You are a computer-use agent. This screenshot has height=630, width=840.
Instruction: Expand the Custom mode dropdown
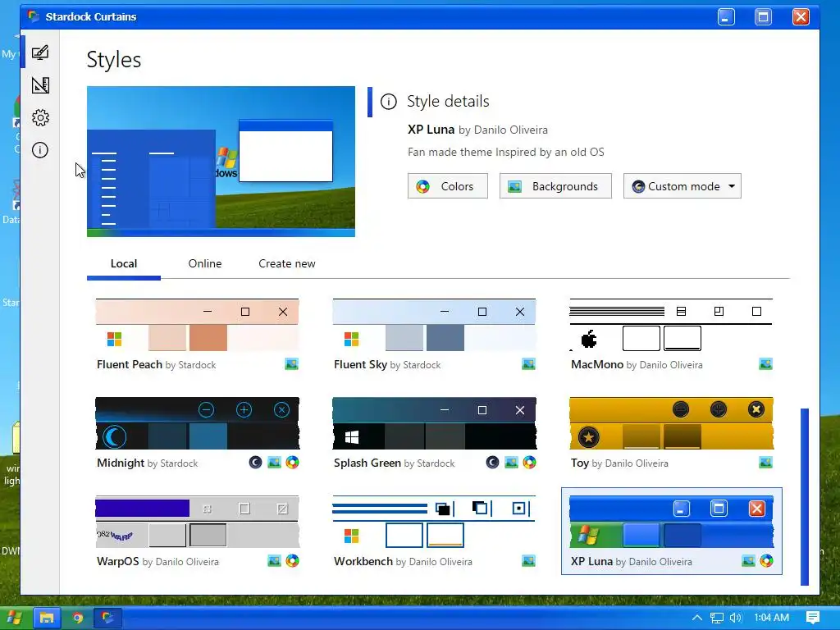pyautogui.click(x=682, y=186)
